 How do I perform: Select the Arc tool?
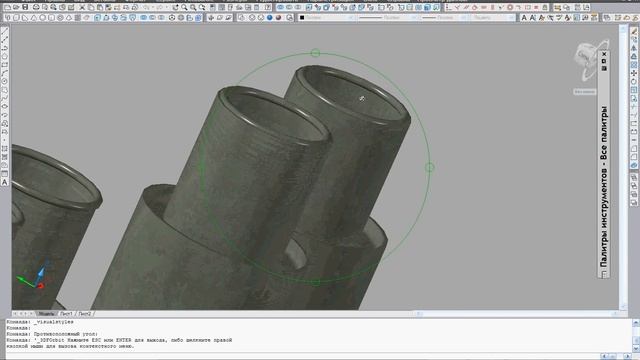pos(4,73)
